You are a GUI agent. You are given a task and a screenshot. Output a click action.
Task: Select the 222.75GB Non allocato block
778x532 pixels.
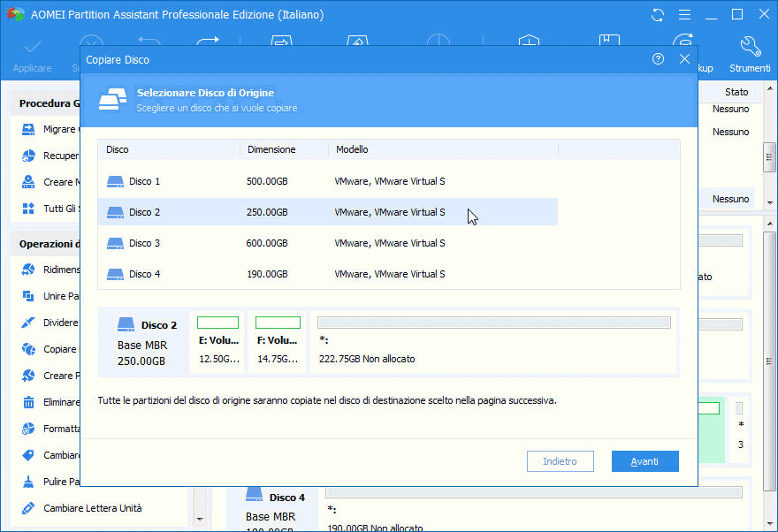tap(493, 342)
